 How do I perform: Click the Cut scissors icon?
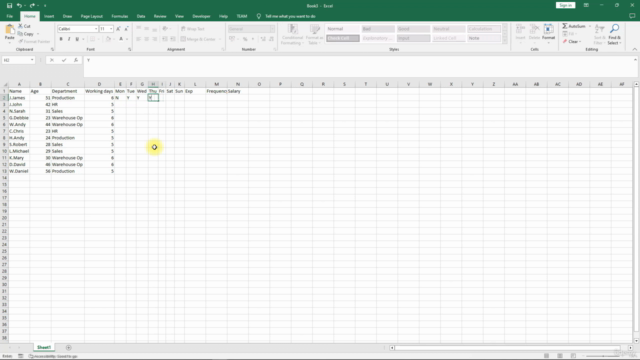20,26
